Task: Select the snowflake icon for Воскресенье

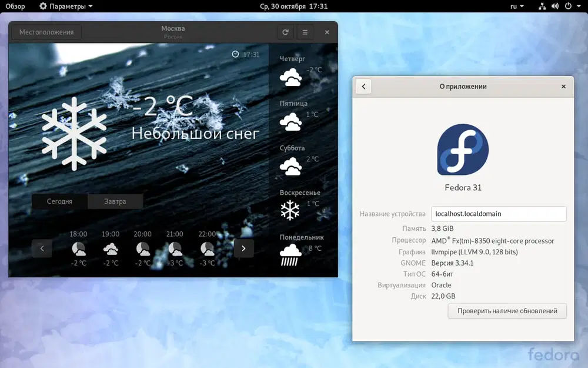Action: 290,210
